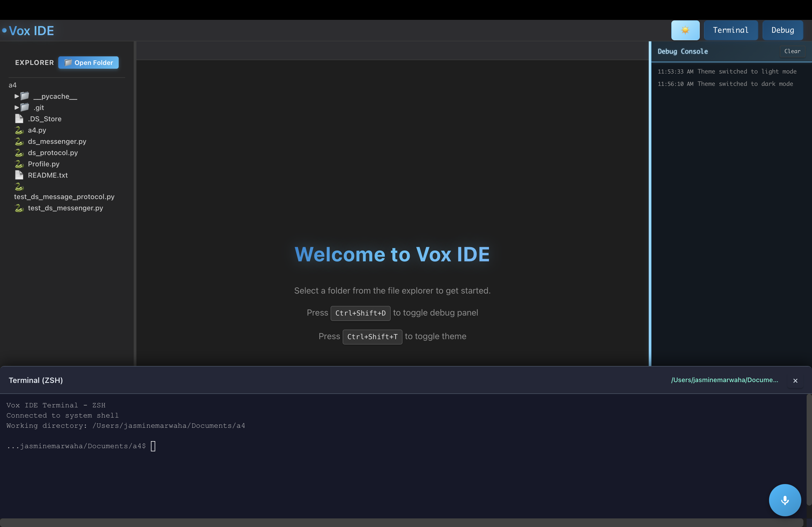The image size is (812, 527).
Task: Click the README.txt file icon
Action: [x=19, y=175]
